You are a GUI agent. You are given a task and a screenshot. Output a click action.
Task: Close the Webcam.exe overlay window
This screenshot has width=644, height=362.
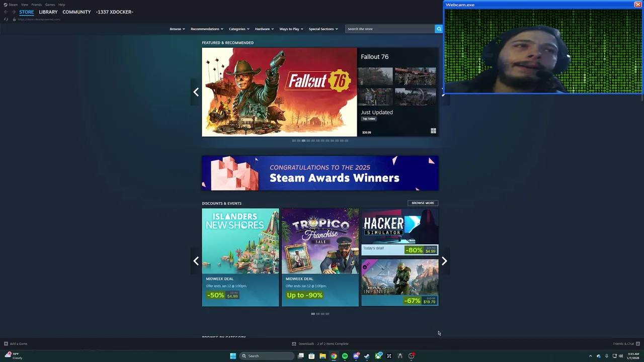(x=637, y=5)
